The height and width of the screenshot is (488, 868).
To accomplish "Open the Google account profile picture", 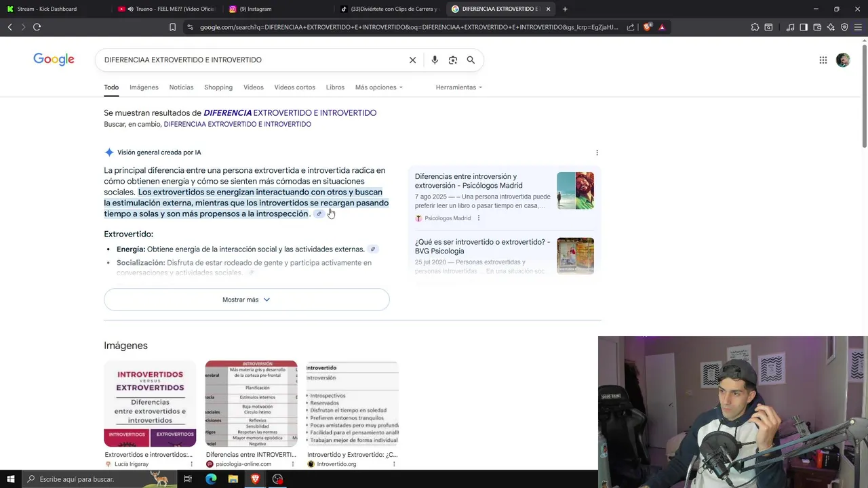I will 843,60.
